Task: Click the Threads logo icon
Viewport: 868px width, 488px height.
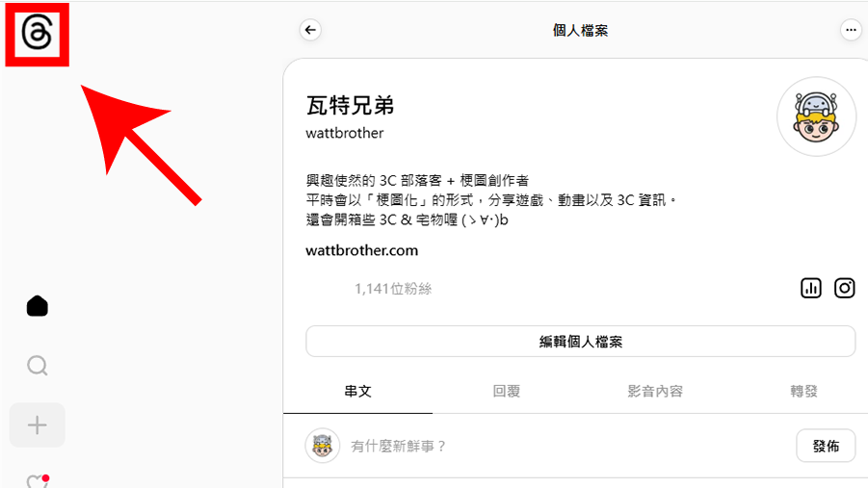Action: tap(37, 36)
